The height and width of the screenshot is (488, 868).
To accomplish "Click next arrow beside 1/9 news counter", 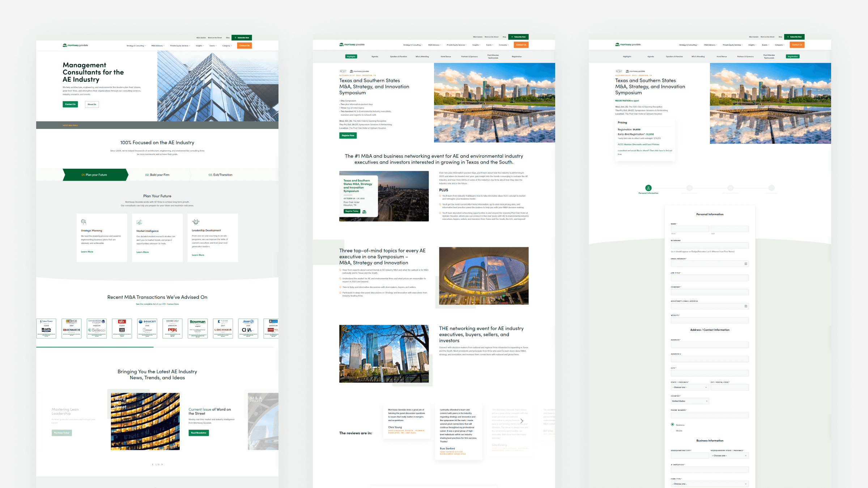I will tap(162, 464).
